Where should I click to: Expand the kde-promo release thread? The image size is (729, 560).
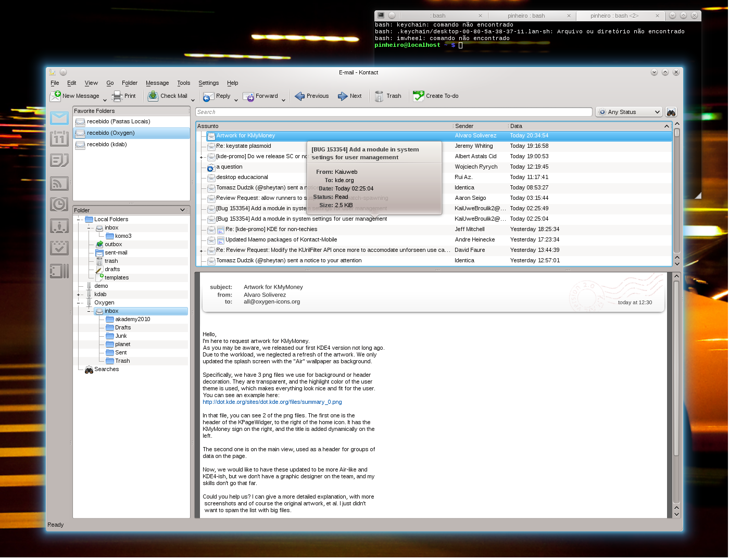[x=202, y=157]
